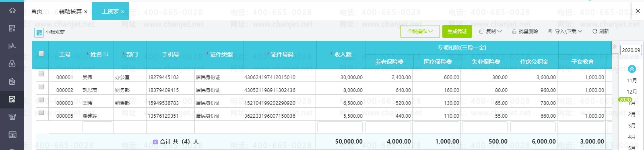Screen dimensions: 644x150
Task: Open the home icon in the left sidebar
Action: (x=12, y=10)
